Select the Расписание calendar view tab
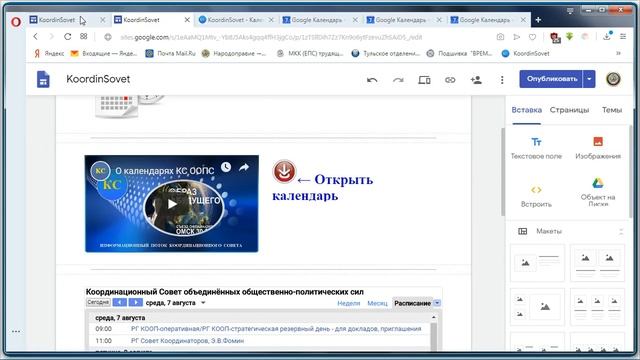The height and width of the screenshot is (360, 640). 412,303
